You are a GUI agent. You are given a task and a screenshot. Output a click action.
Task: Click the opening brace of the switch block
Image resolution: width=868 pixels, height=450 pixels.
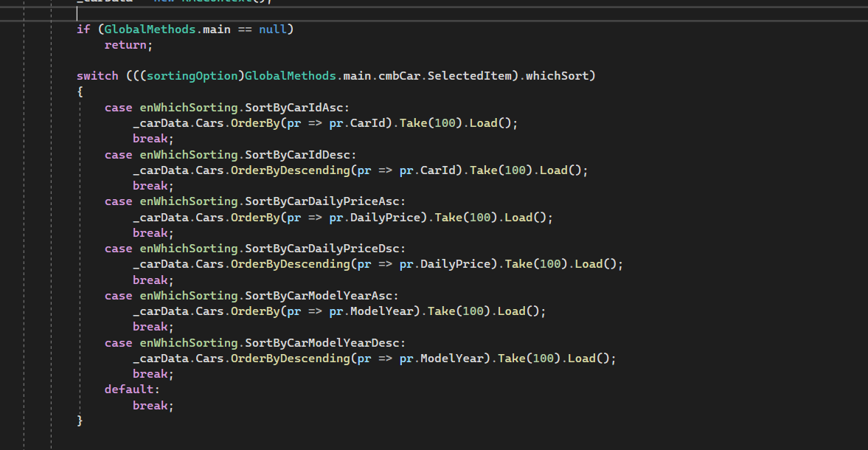click(x=80, y=92)
